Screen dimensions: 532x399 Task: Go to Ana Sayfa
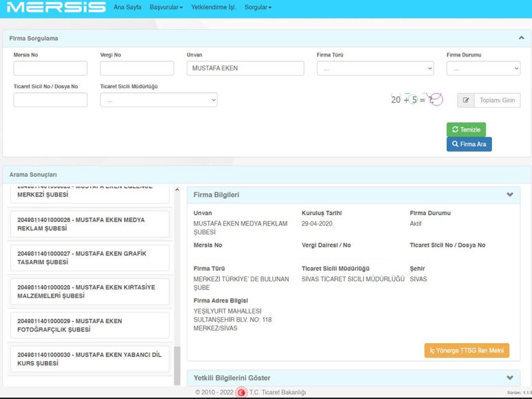coord(127,7)
